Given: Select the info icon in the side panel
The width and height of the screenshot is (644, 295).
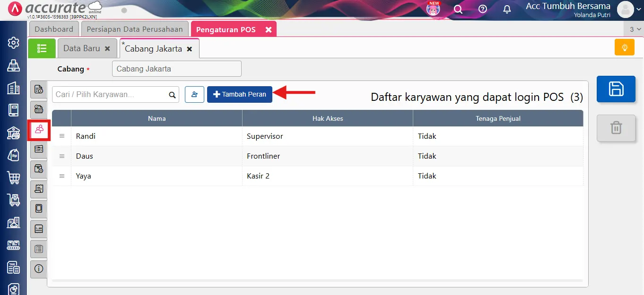Looking at the screenshot, I should pos(38,269).
